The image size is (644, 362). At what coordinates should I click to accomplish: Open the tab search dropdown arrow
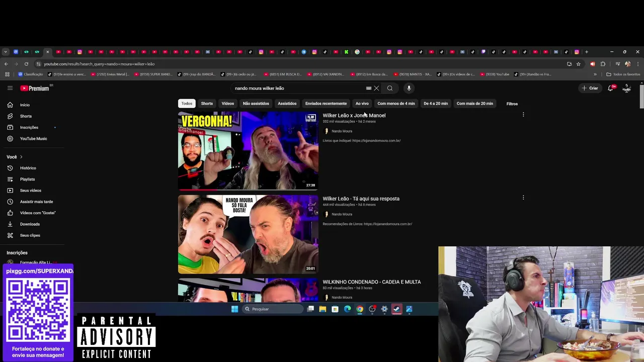coord(5,52)
